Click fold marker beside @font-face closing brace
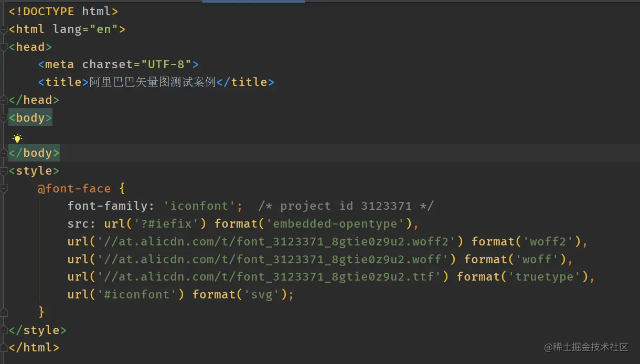 coord(4,312)
